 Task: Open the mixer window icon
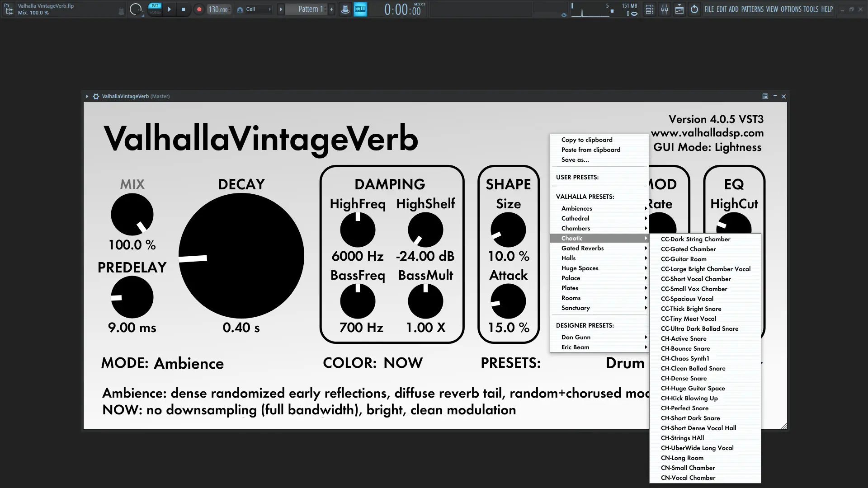tap(665, 9)
